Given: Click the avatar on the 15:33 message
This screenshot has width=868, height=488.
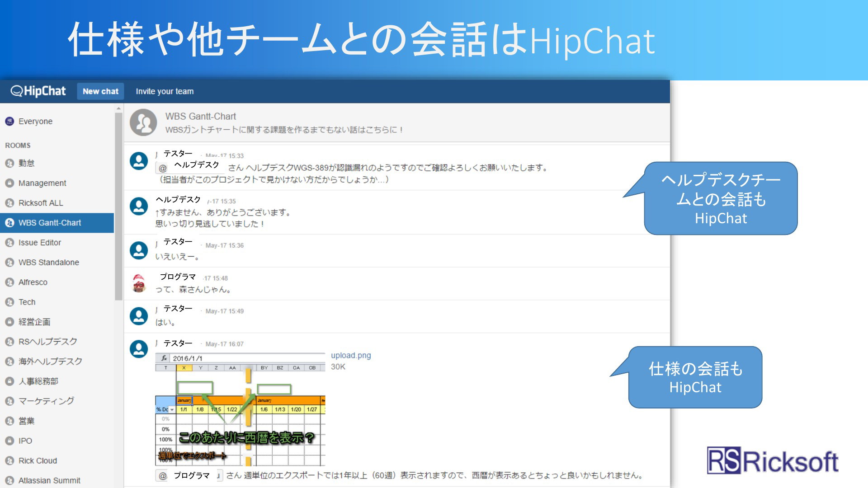Looking at the screenshot, I should click(x=139, y=161).
